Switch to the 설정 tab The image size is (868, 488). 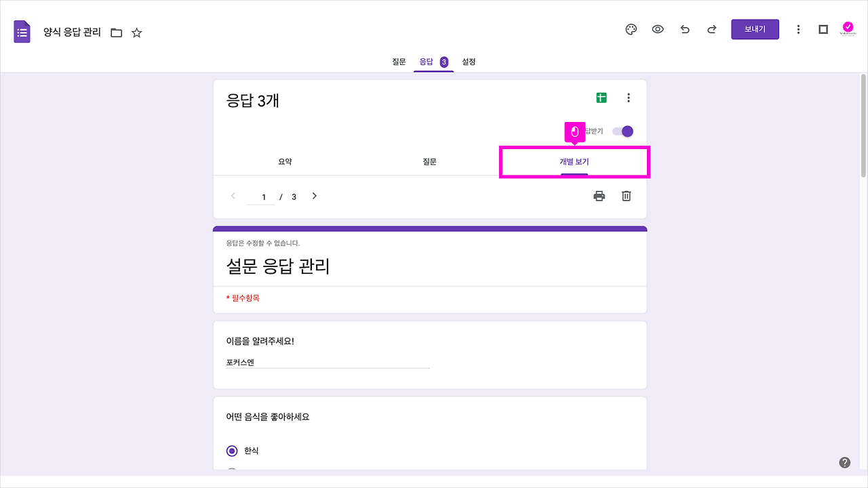tap(468, 61)
